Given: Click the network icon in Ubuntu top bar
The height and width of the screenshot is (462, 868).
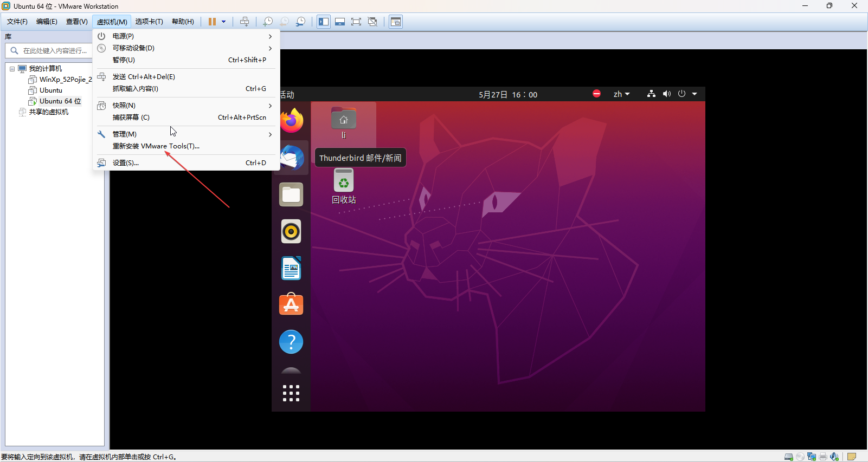Looking at the screenshot, I should coord(651,94).
